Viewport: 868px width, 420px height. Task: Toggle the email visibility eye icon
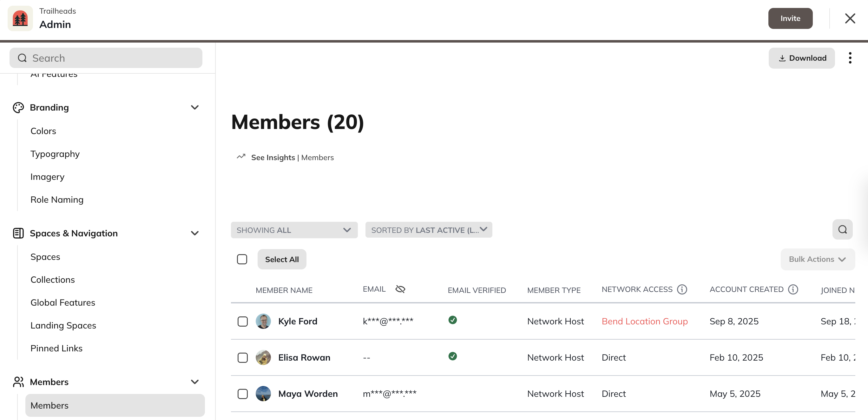pyautogui.click(x=400, y=289)
